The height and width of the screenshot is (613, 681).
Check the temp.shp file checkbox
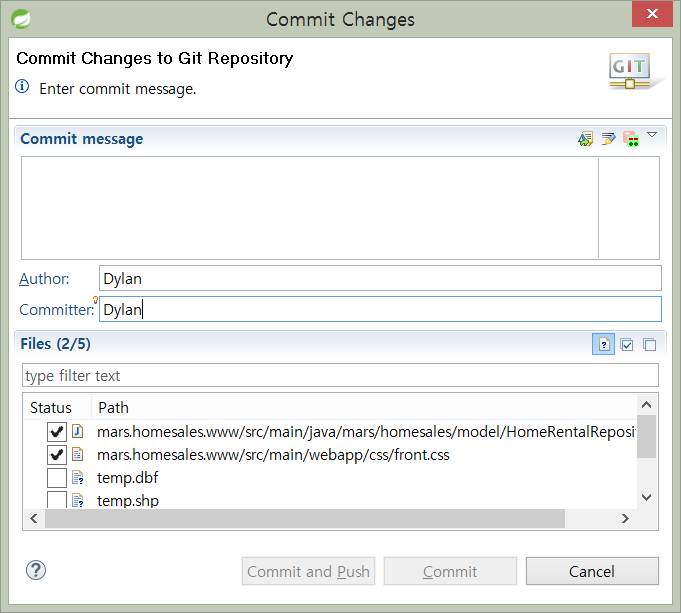(57, 499)
